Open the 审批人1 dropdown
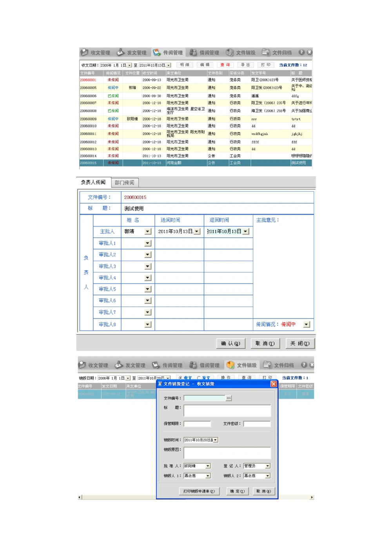This screenshot has width=392, height=555. click(x=148, y=243)
